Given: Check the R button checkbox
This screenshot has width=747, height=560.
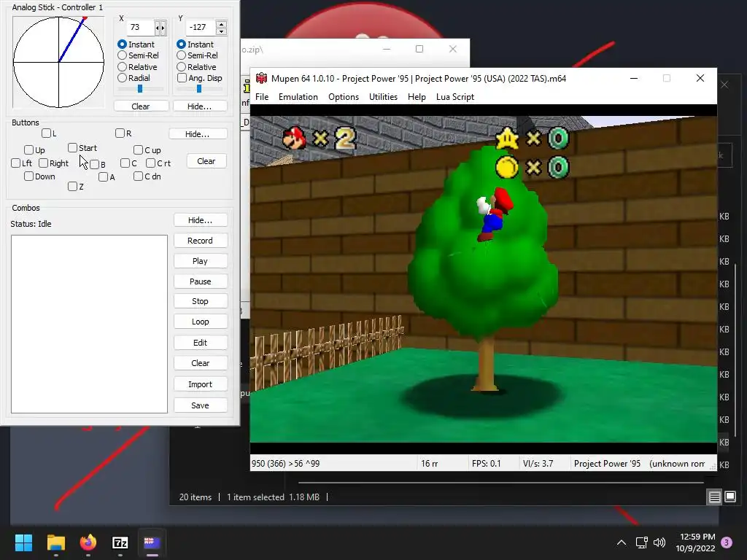Looking at the screenshot, I should click(120, 133).
